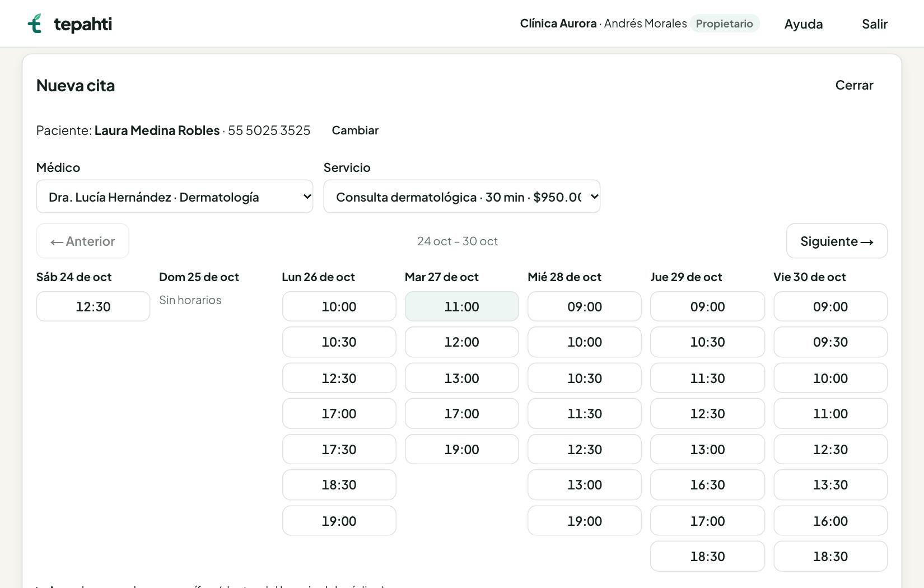This screenshot has width=924, height=588.
Task: Select 13:00 on Mar 27 de oct
Action: [462, 378]
